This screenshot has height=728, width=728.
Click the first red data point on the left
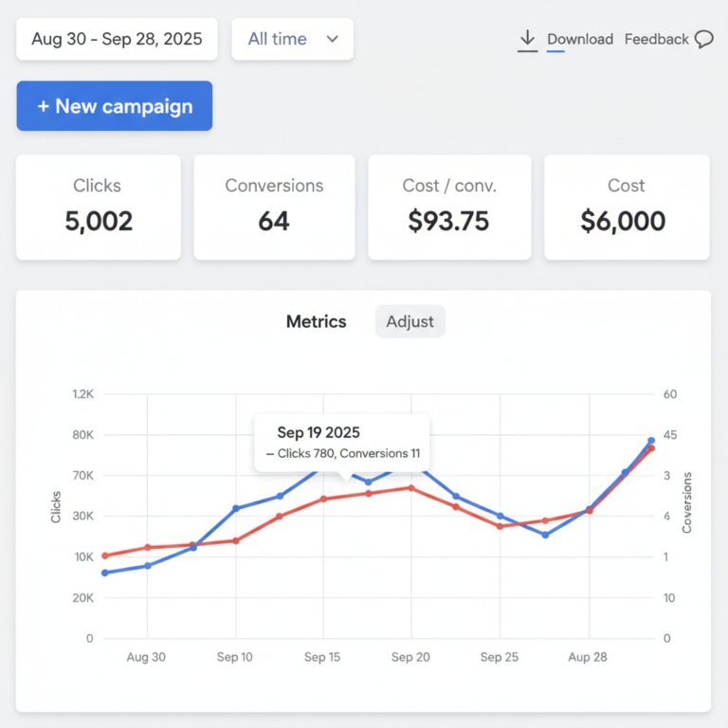pyautogui.click(x=104, y=555)
